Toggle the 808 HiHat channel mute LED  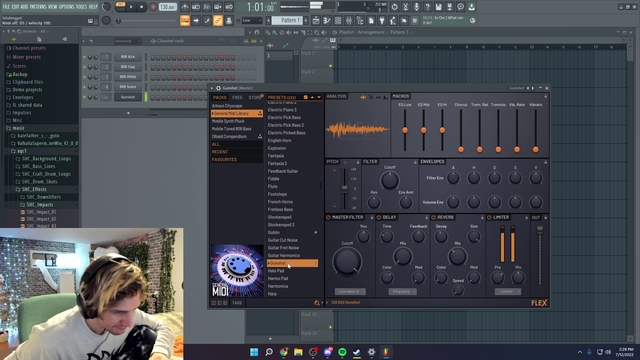click(x=85, y=77)
